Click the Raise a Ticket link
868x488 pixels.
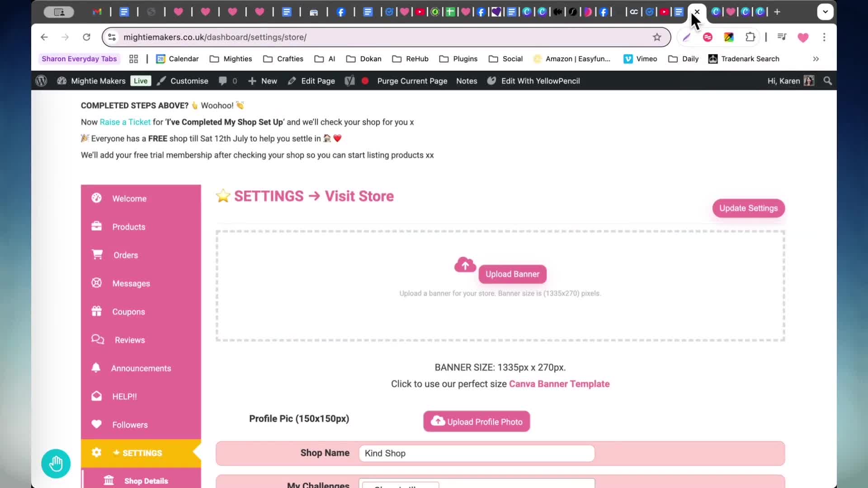pos(125,122)
